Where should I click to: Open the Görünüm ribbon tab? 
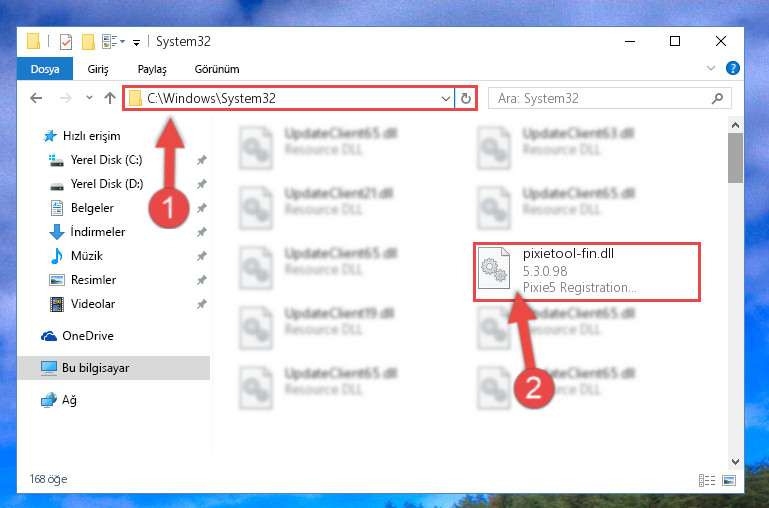[x=217, y=69]
